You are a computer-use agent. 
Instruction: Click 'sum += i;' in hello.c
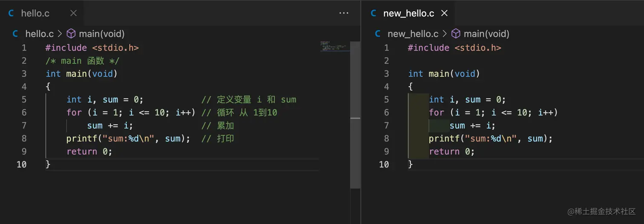(110, 125)
